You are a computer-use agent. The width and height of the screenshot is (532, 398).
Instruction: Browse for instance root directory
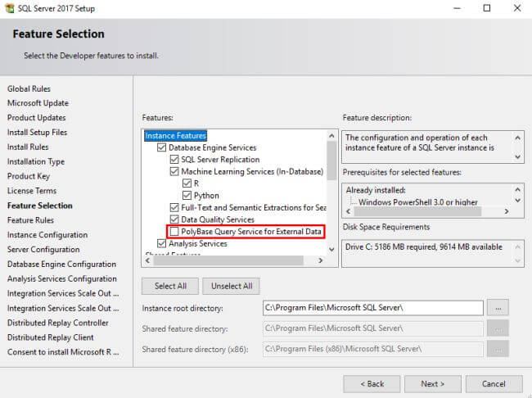498,308
